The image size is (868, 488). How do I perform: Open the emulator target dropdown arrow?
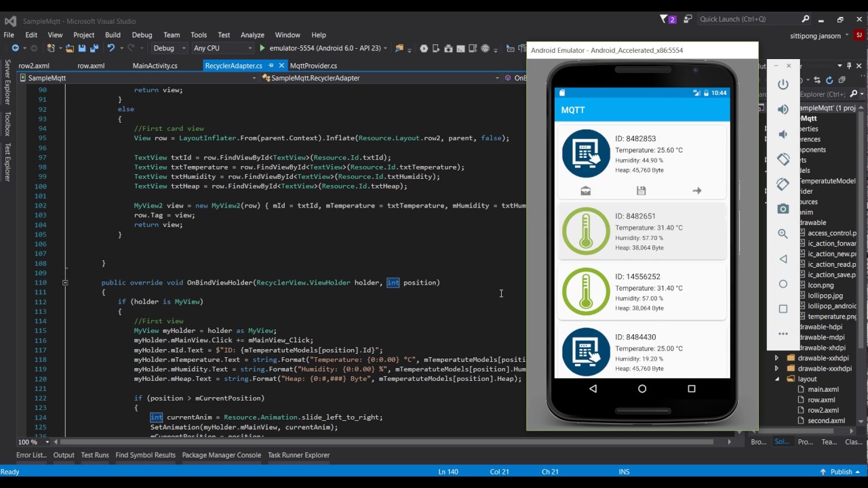point(385,48)
